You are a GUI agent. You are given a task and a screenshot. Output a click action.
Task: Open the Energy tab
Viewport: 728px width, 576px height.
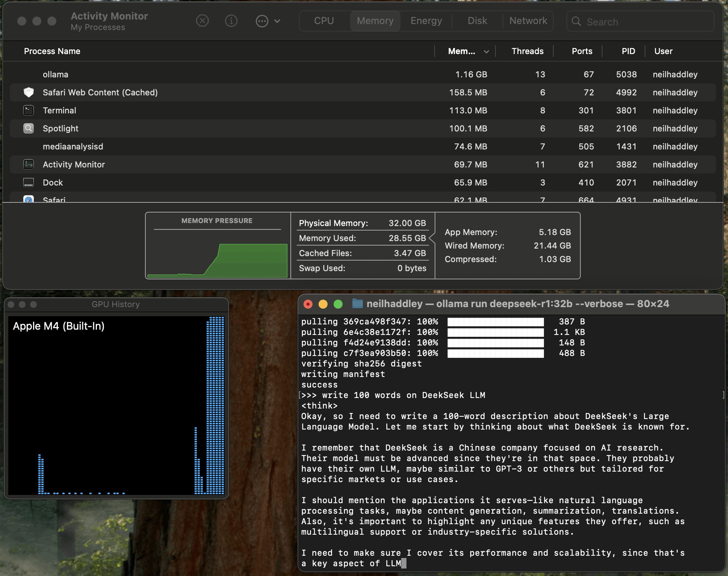click(x=426, y=21)
